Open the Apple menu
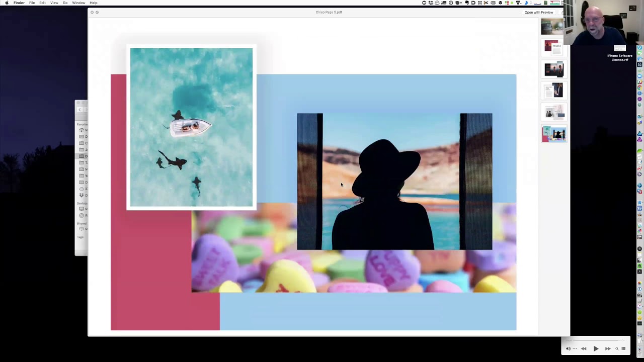Screen dimensions: 644x362 (x=7, y=3)
